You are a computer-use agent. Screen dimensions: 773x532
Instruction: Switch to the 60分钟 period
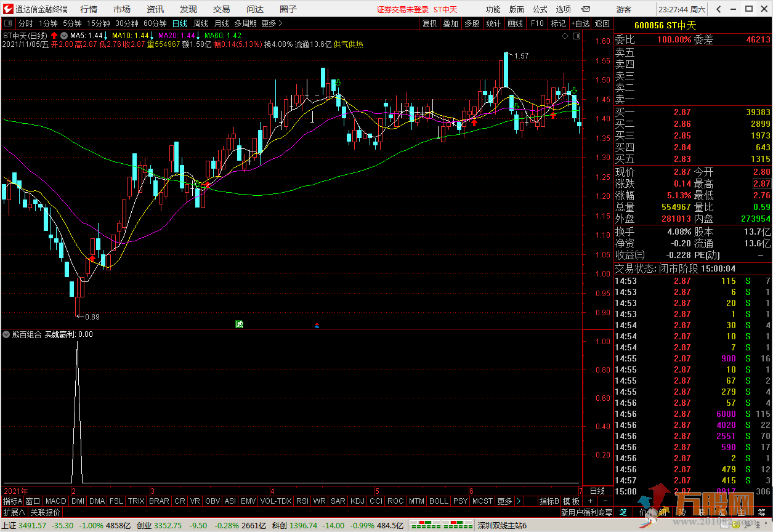pyautogui.click(x=155, y=23)
